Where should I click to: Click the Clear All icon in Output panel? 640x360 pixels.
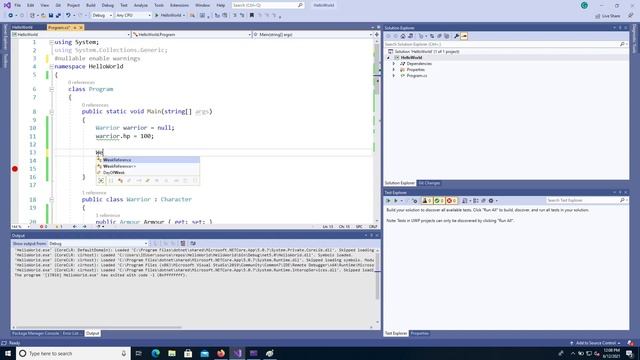(183, 243)
